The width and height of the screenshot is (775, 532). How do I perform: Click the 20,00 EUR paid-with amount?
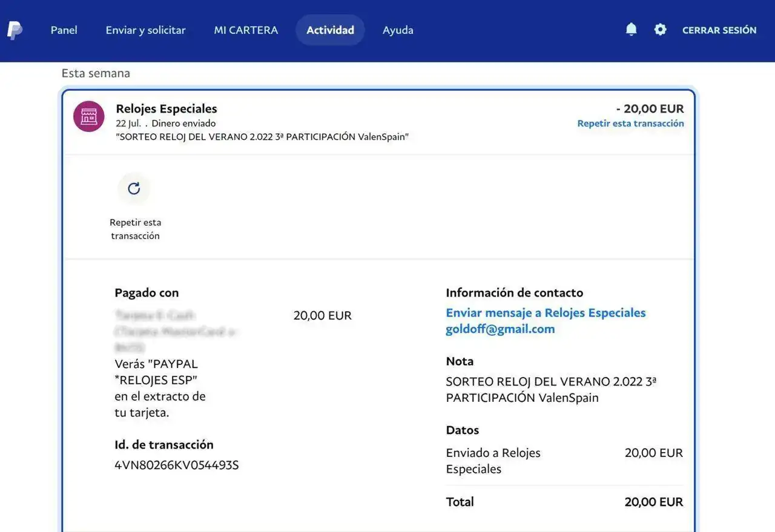(x=323, y=315)
